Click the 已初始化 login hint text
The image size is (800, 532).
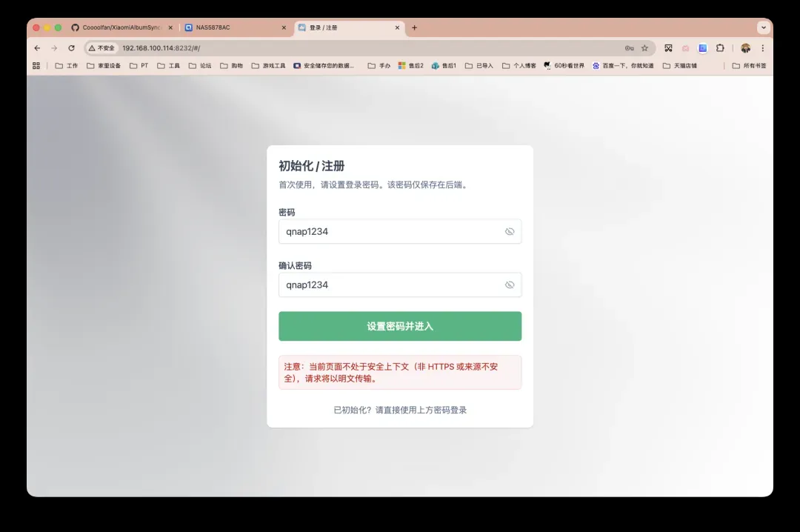coord(400,410)
